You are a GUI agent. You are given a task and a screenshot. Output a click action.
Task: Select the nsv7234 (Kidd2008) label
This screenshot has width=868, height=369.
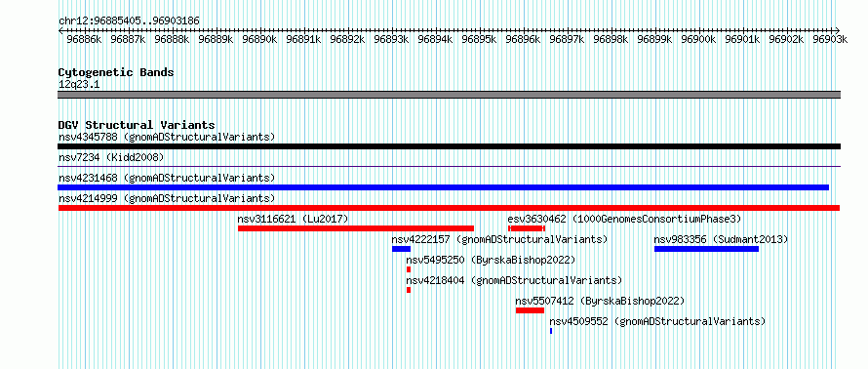111,157
